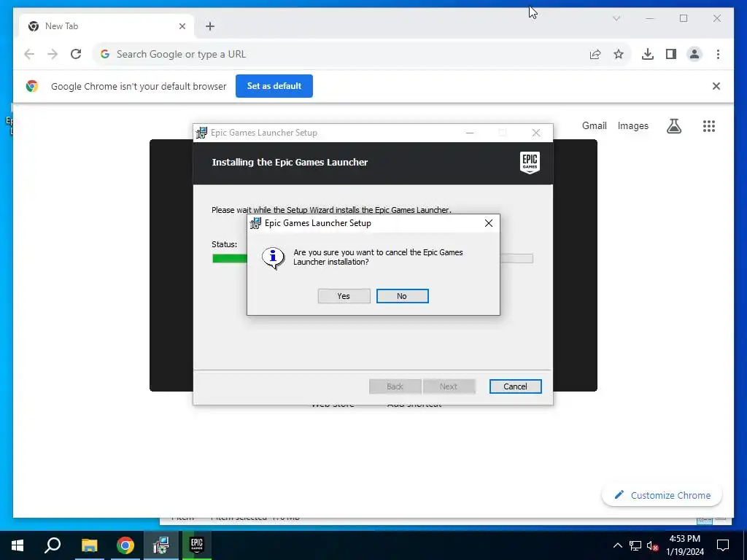Click "Installing the Epic Games Launcher" heading
The width and height of the screenshot is (747, 560).
coord(290,163)
